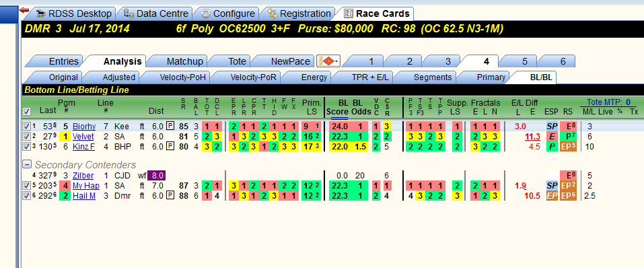Click the orange EP5 cell for Kinz F
Viewport: 644px width, 268px height.
[x=568, y=146]
